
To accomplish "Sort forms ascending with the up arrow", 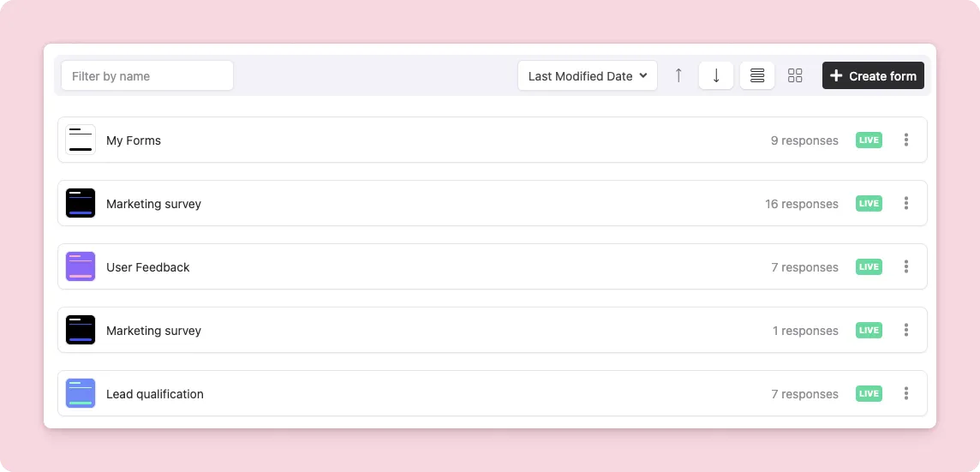I will [678, 75].
